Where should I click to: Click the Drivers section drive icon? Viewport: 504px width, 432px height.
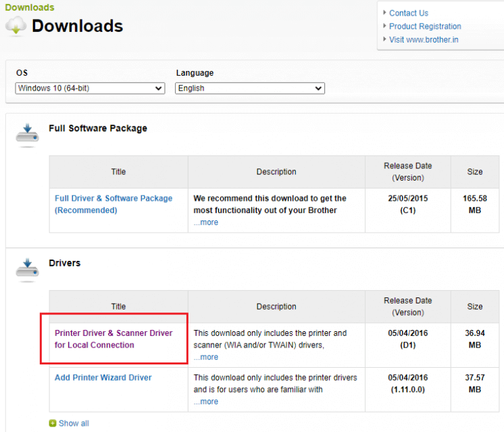coord(28,268)
